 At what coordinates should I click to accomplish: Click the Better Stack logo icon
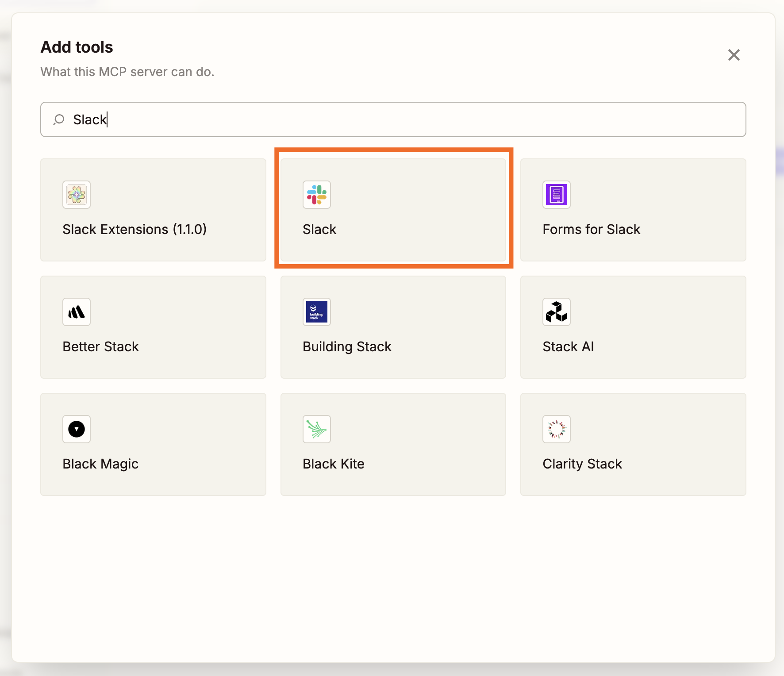[76, 312]
